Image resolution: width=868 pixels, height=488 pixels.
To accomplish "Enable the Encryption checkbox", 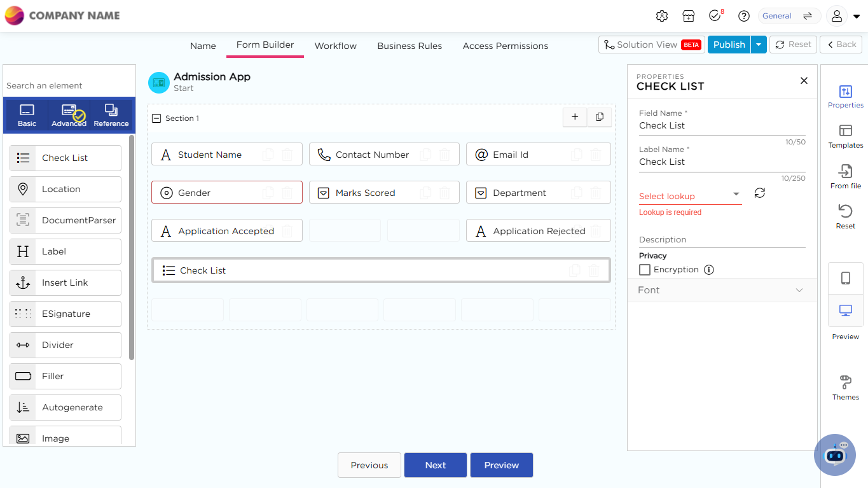I will pyautogui.click(x=645, y=270).
